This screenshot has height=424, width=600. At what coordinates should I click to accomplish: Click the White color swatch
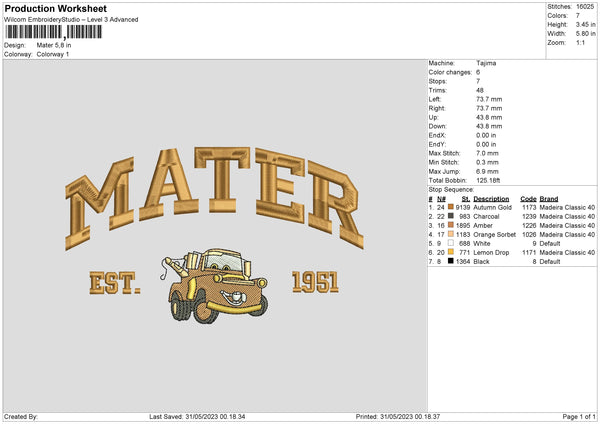pyautogui.click(x=451, y=243)
